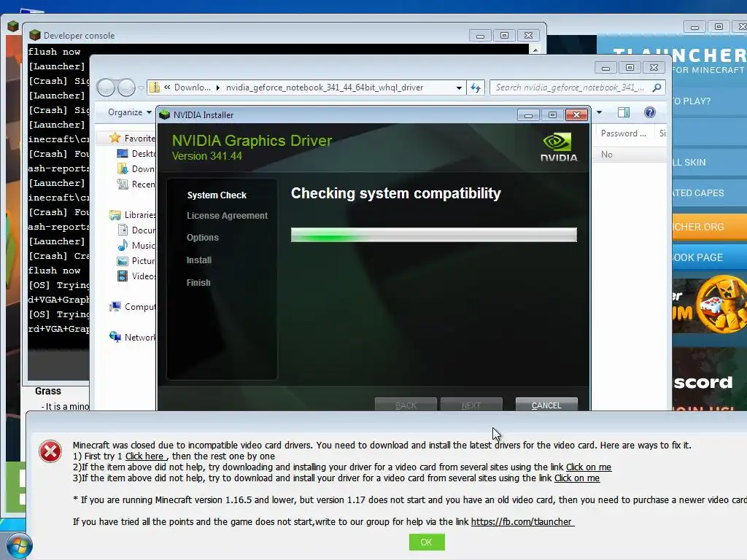This screenshot has height=560, width=747.
Task: Click the Minecraft character banner thumbnail
Action: (709, 306)
